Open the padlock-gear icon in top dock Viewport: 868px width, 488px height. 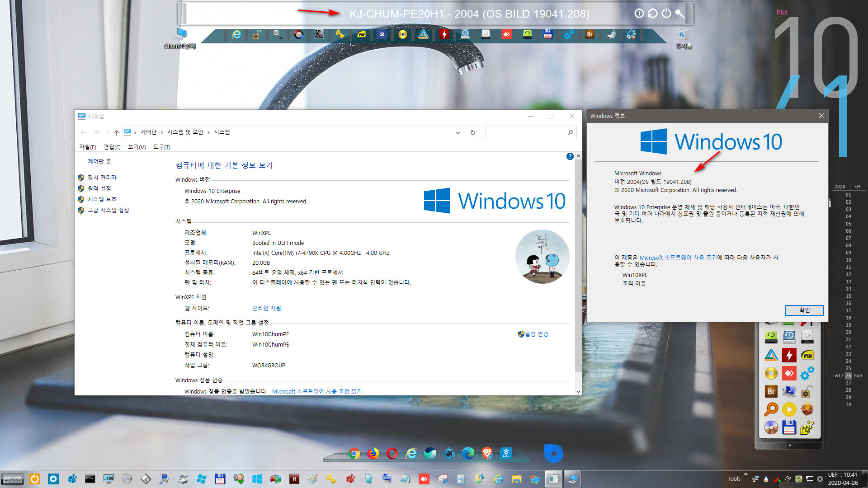(257, 34)
